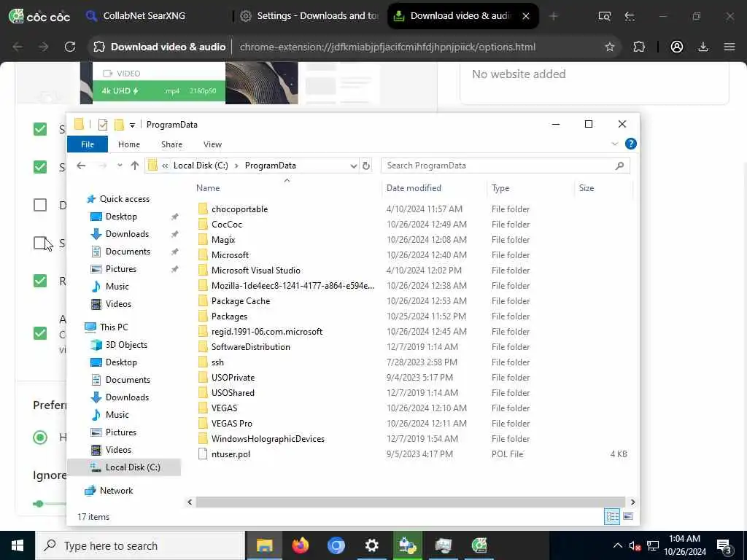747x560 pixels.
Task: Click the Properties quick access toolbar icon
Action: pos(102,125)
